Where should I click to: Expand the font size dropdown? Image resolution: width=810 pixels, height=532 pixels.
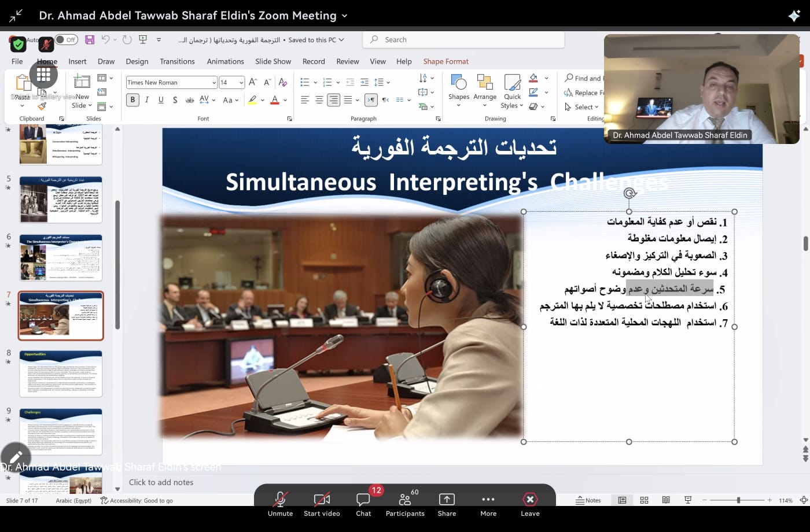click(x=241, y=83)
